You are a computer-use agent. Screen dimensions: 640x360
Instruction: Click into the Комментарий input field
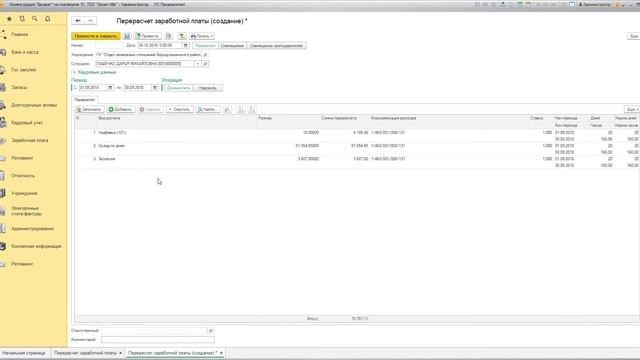point(158,340)
